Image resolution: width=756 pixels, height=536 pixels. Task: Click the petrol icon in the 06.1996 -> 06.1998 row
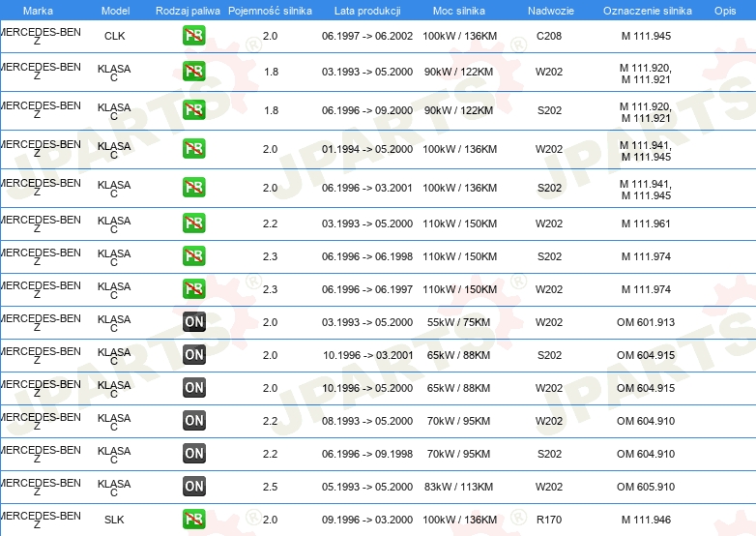pos(193,256)
